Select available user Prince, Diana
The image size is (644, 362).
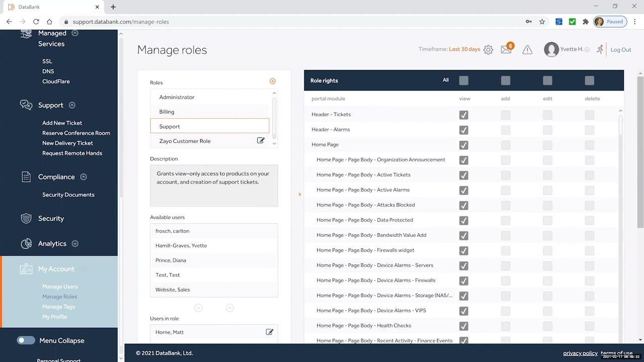pos(214,260)
